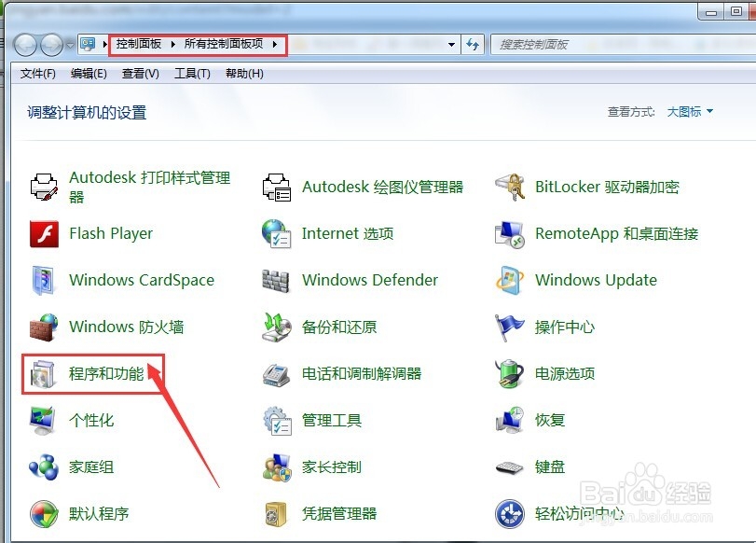Open 电话和调制解调器 phone icon
The width and height of the screenshot is (756, 543).
click(276, 374)
